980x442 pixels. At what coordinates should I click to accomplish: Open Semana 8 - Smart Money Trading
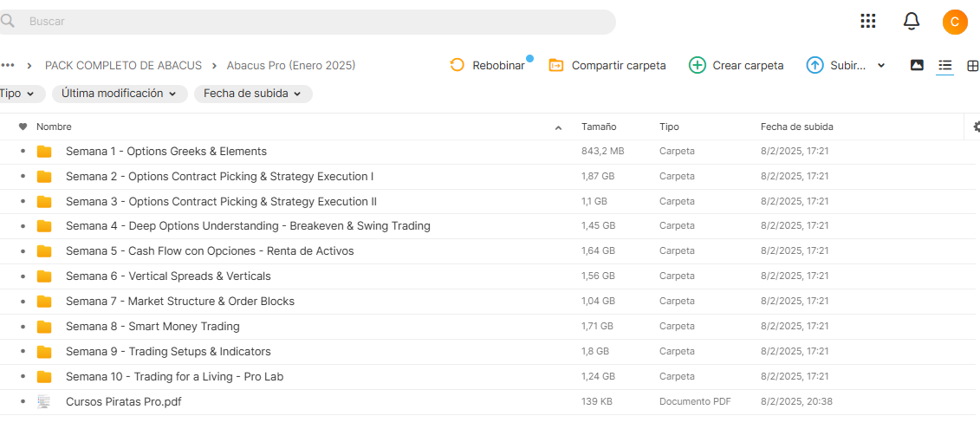(x=153, y=327)
